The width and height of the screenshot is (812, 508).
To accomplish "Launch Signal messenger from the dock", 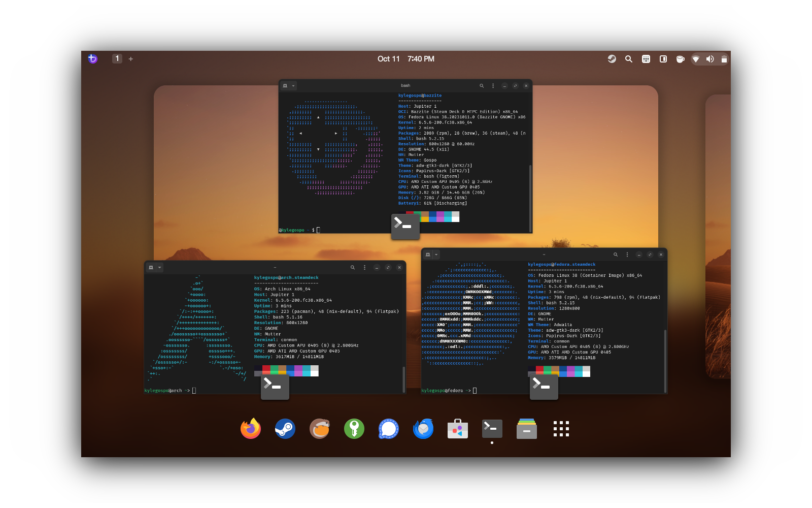I will [389, 429].
